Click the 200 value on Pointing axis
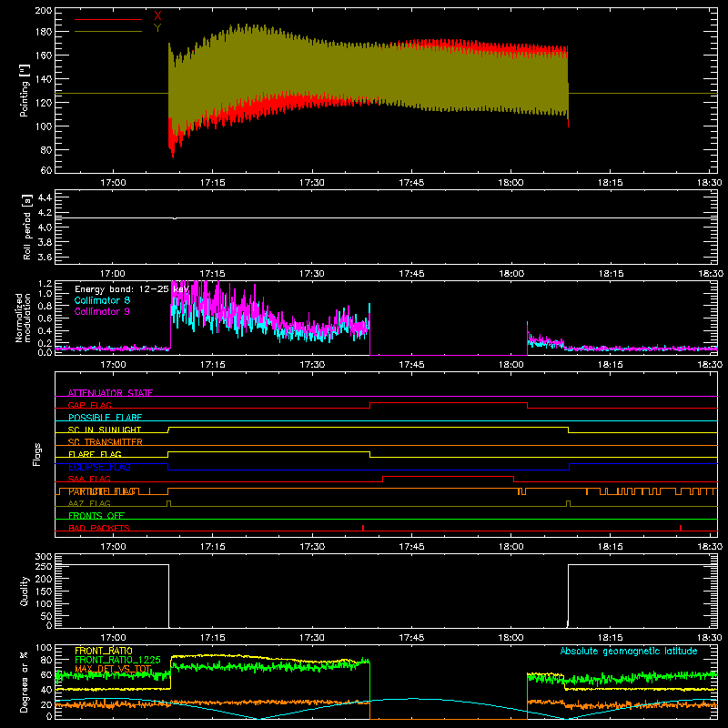 (x=44, y=11)
